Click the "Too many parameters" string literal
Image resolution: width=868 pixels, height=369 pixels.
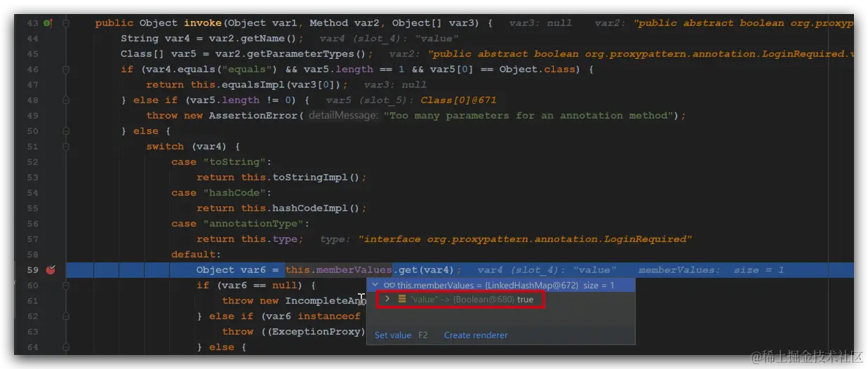point(531,116)
